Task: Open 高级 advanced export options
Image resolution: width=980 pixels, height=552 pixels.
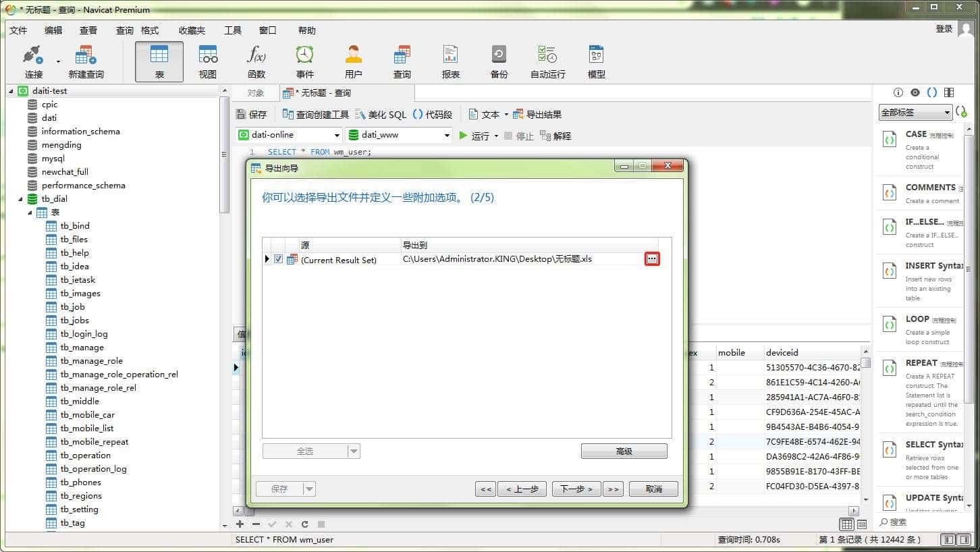Action: click(x=623, y=451)
